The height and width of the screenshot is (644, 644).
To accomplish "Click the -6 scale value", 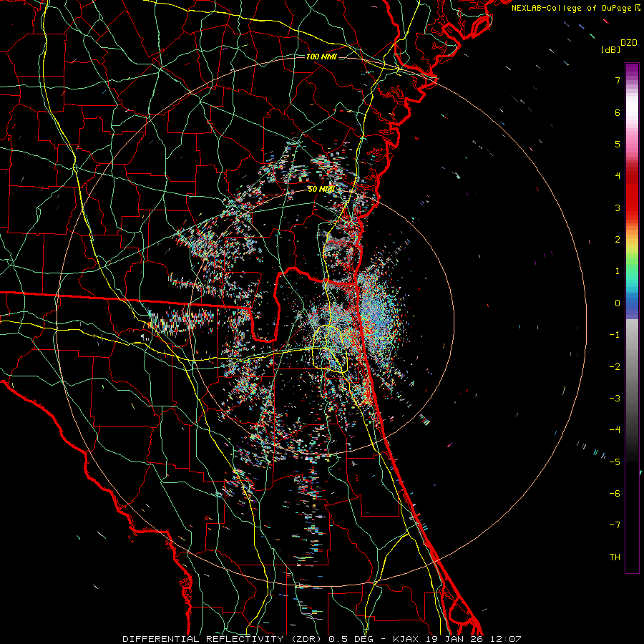I will tap(615, 493).
